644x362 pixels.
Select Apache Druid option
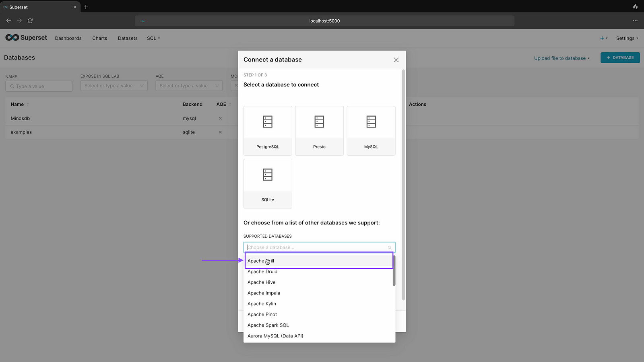click(262, 271)
